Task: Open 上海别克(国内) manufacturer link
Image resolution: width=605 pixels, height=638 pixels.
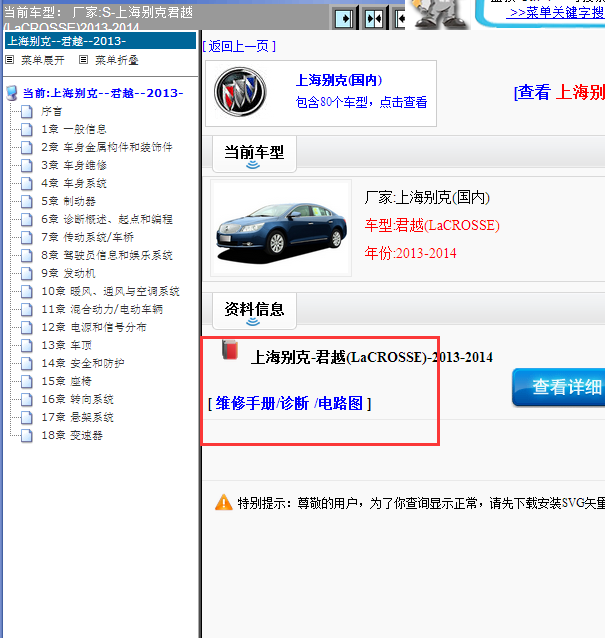Action: pyautogui.click(x=339, y=80)
